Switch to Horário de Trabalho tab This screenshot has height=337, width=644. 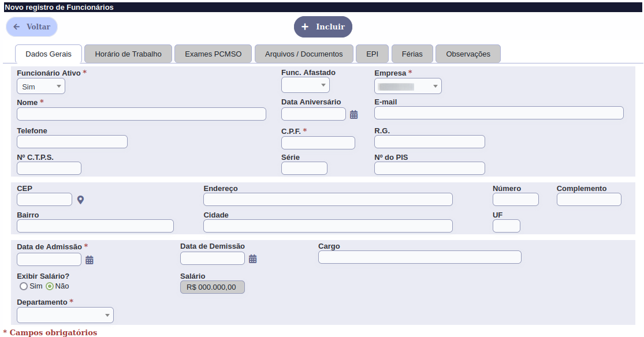[128, 54]
